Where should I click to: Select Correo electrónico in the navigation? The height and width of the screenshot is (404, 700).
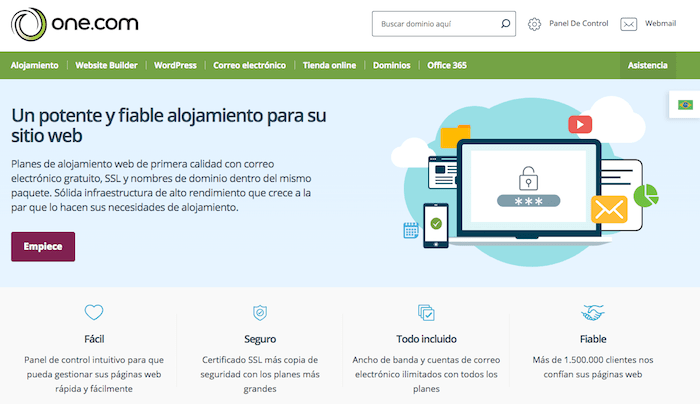(249, 65)
